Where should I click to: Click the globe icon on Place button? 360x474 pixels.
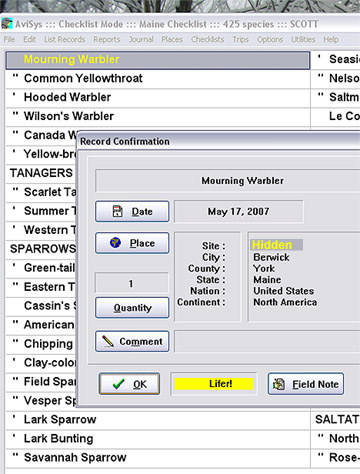click(115, 242)
